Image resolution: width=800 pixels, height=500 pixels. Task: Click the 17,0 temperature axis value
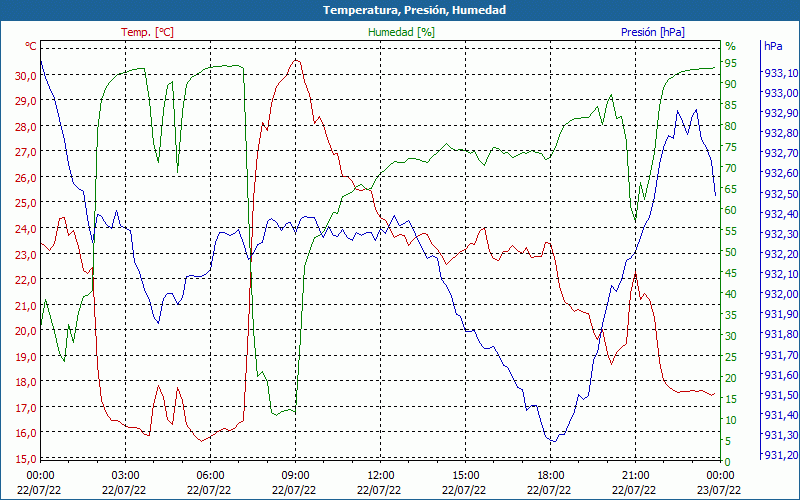26,407
